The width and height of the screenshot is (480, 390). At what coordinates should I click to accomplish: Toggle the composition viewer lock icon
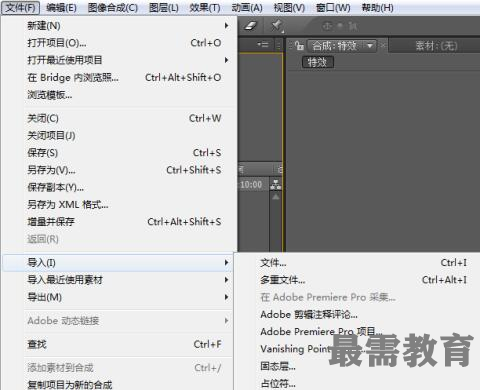[x=299, y=45]
